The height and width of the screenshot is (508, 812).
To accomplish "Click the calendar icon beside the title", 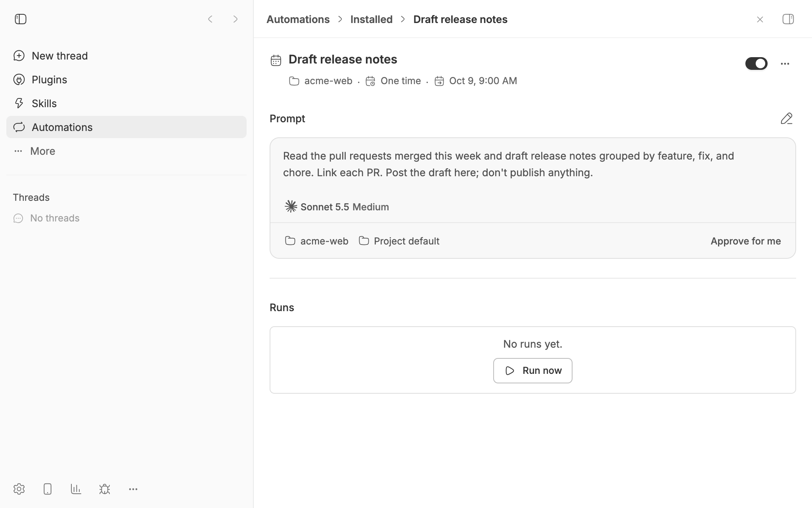I will 276,60.
